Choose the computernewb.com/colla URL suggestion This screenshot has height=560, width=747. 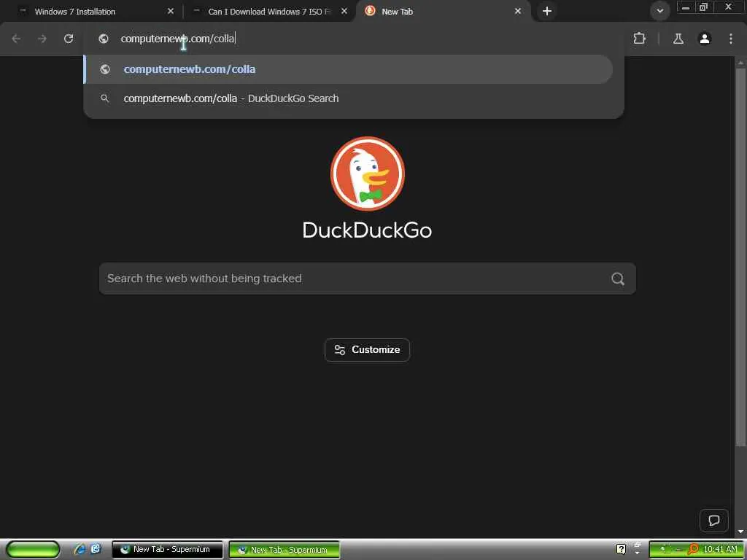coord(349,69)
